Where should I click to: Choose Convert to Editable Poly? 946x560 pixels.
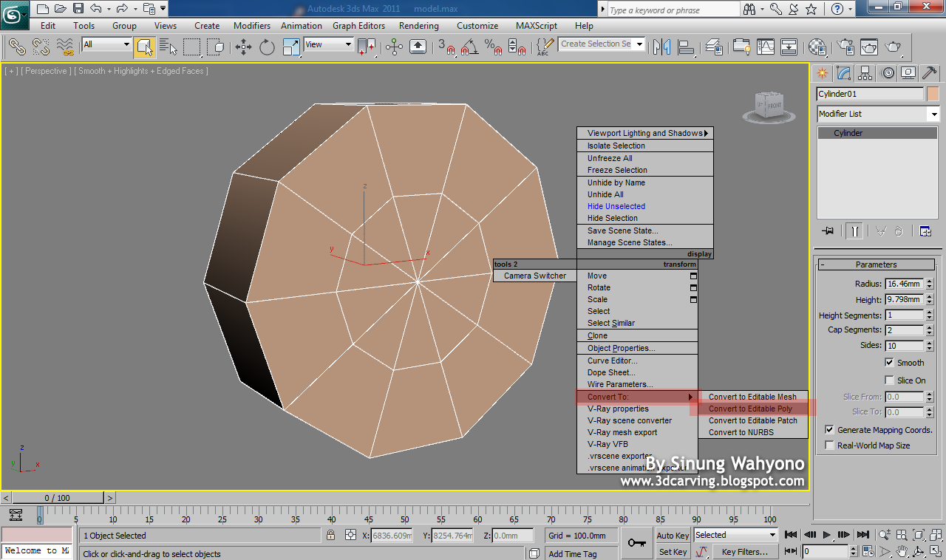pos(750,409)
